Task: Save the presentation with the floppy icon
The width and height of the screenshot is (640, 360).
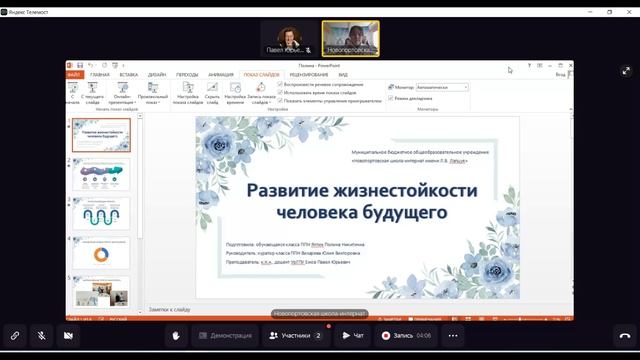Action: (x=80, y=65)
